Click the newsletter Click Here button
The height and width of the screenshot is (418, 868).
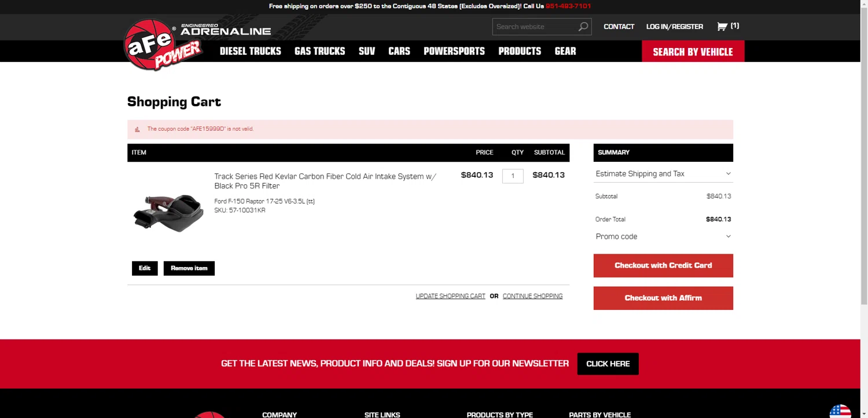(x=608, y=364)
